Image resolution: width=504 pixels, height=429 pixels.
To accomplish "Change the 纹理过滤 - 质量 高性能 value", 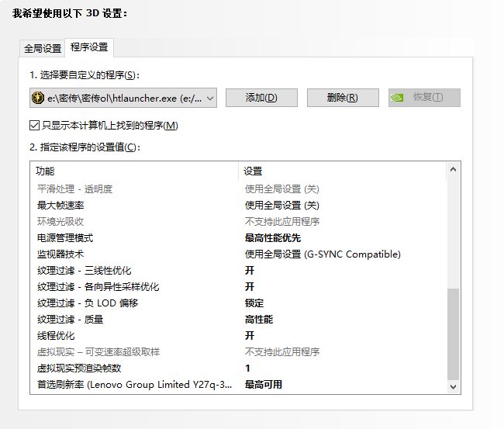I will coord(259,320).
